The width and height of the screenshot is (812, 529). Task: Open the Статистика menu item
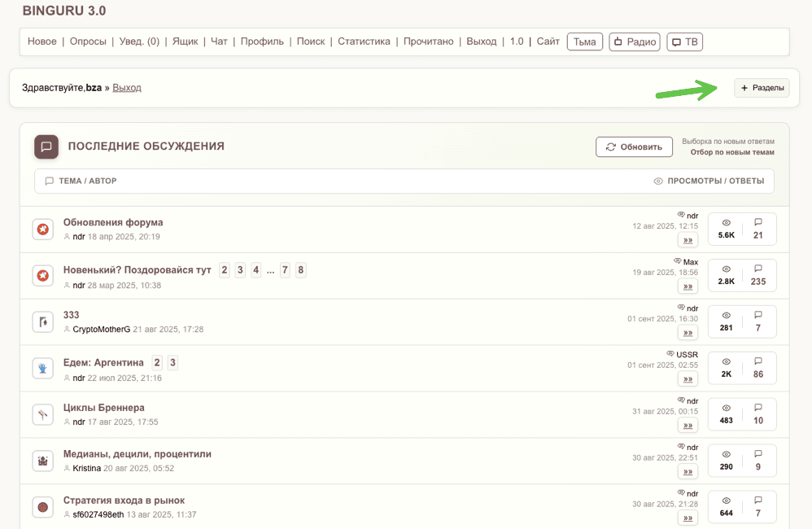click(x=364, y=42)
